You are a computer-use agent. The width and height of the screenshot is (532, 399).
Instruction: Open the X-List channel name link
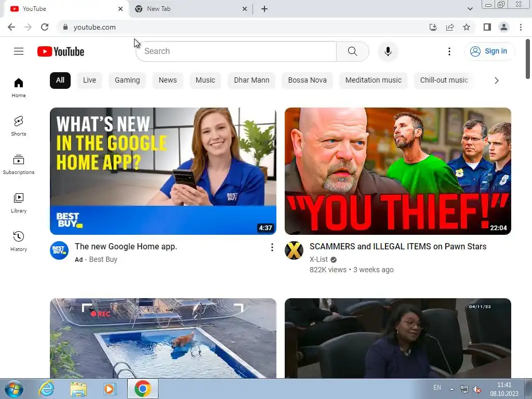(x=318, y=260)
